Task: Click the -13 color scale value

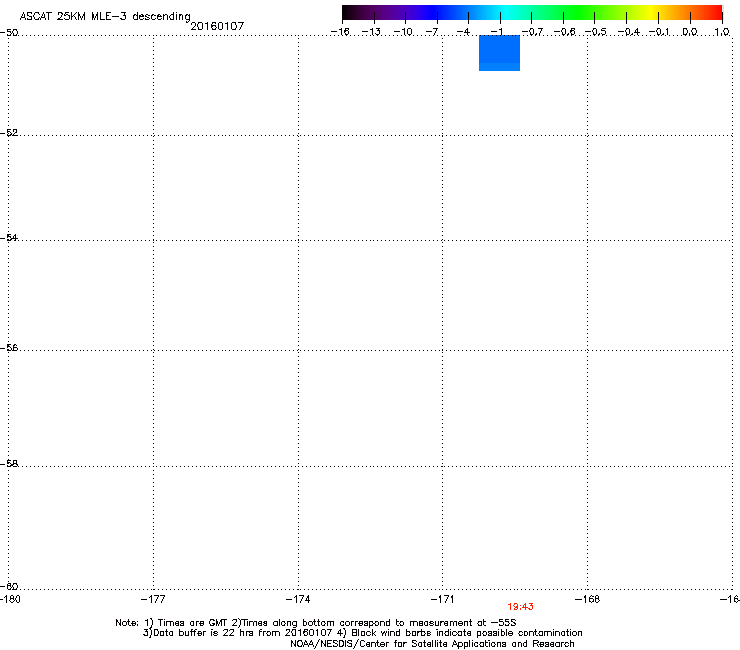Action: [371, 32]
